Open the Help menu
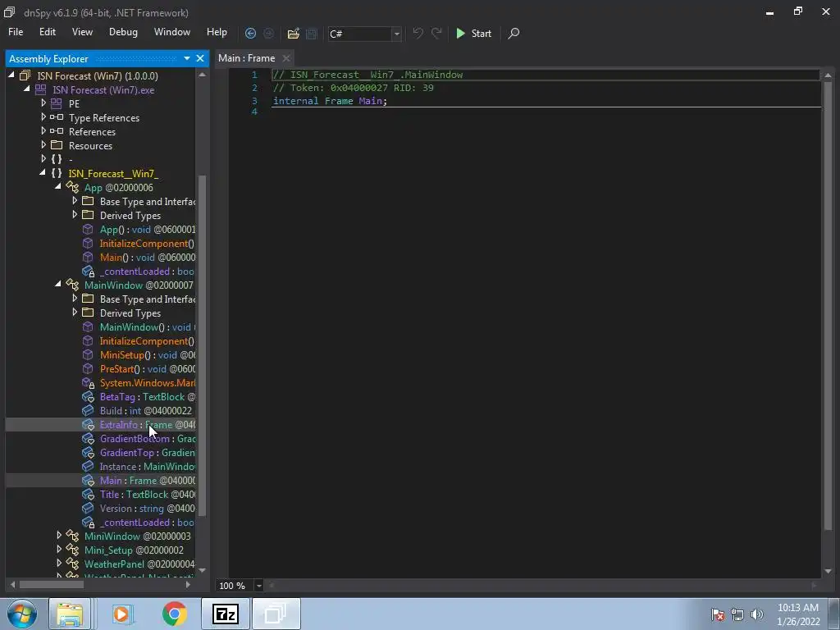Screen dimensions: 840x630 click(217, 32)
